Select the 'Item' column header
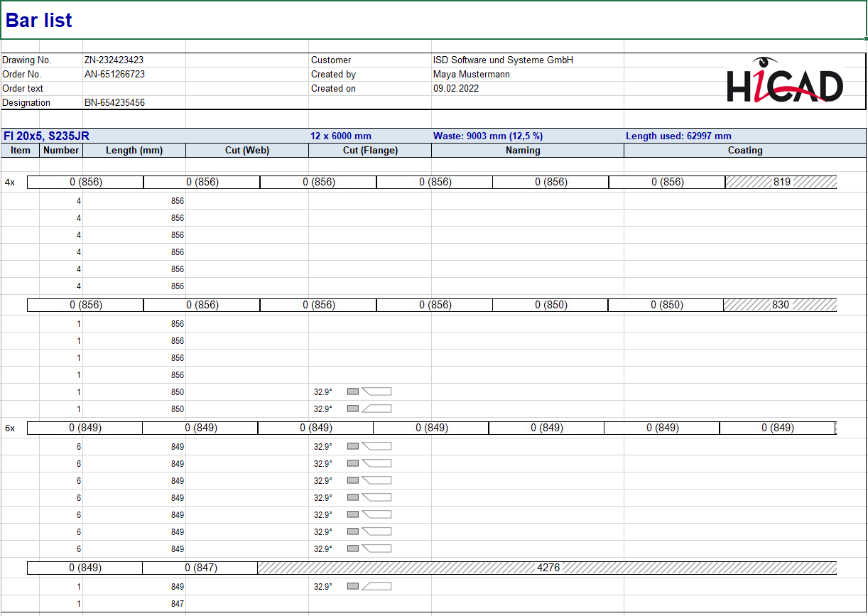The width and height of the screenshot is (868, 616). 21,151
